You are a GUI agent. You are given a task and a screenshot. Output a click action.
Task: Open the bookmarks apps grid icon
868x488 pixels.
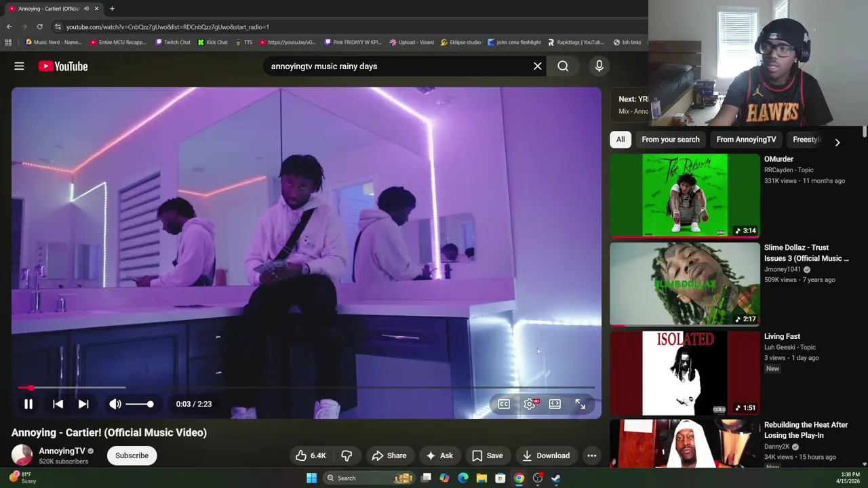[x=8, y=42]
